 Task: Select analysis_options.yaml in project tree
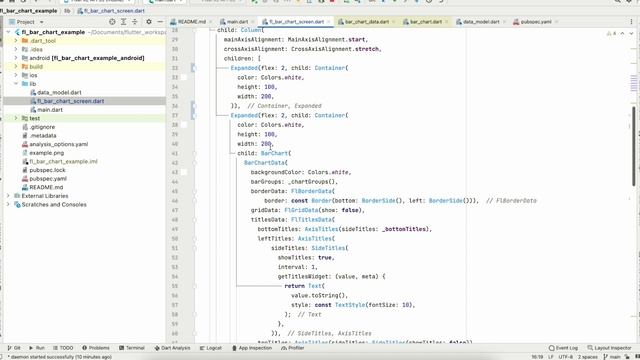point(58,144)
